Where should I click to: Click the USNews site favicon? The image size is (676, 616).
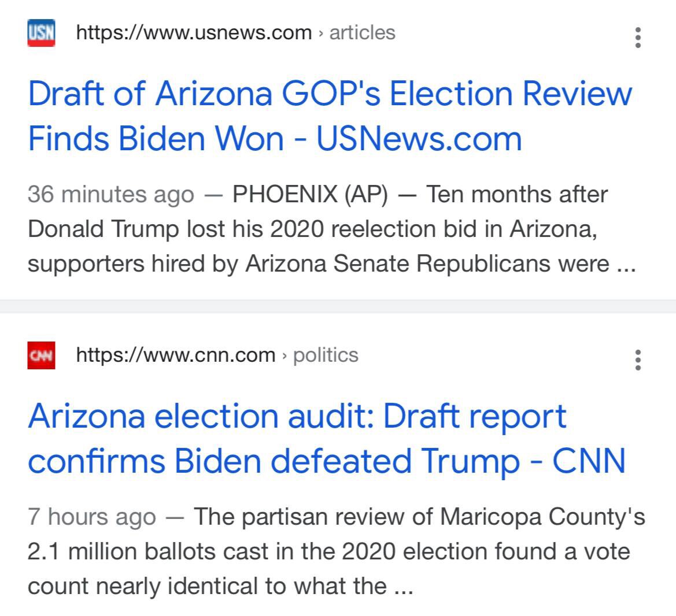coord(40,33)
